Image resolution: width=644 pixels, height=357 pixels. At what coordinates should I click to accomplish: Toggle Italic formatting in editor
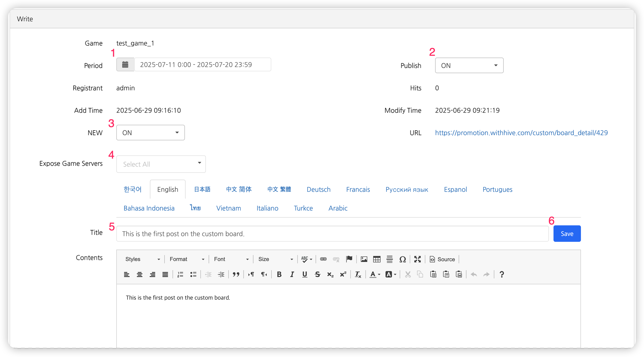[292, 274]
